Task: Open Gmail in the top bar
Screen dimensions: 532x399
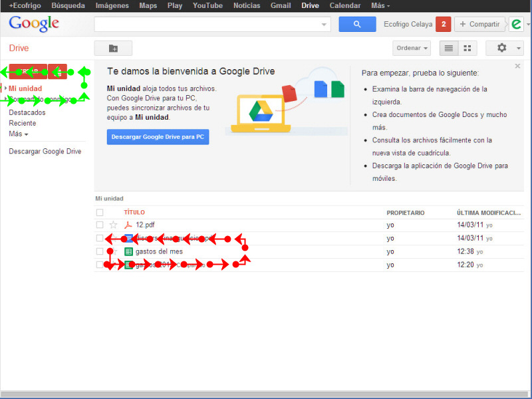Action: click(x=281, y=6)
